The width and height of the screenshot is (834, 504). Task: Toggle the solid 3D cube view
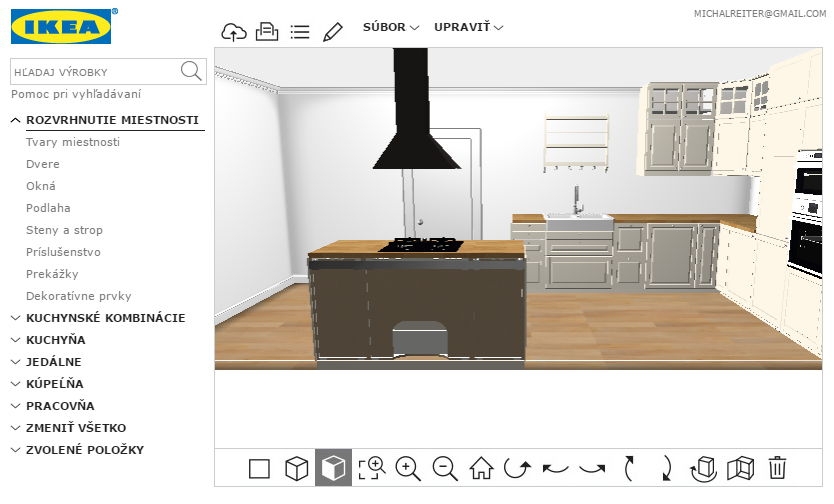333,468
